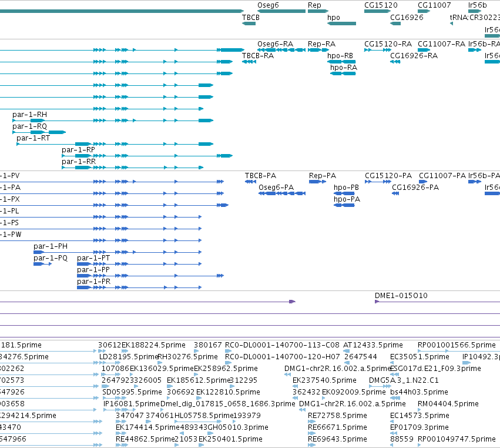This screenshot has height=448, width=500.
Task: Click the EK250401.5prime EST label
Action: click(230, 439)
